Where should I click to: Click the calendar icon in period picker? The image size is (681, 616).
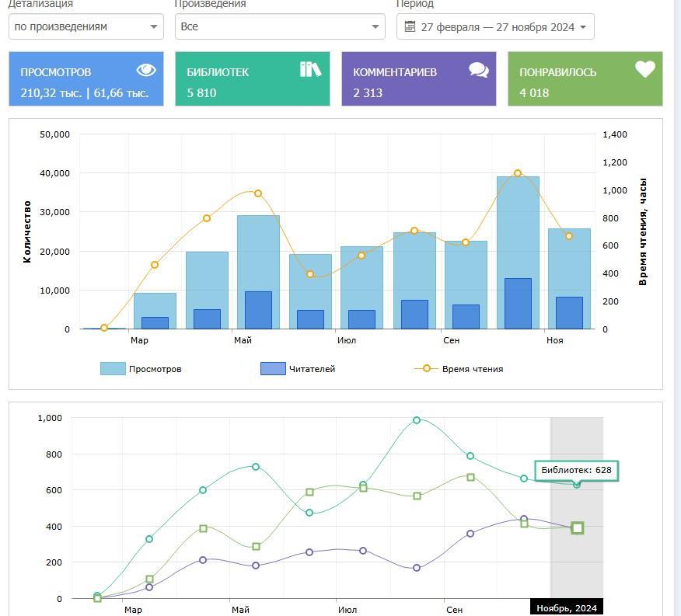pos(410,26)
